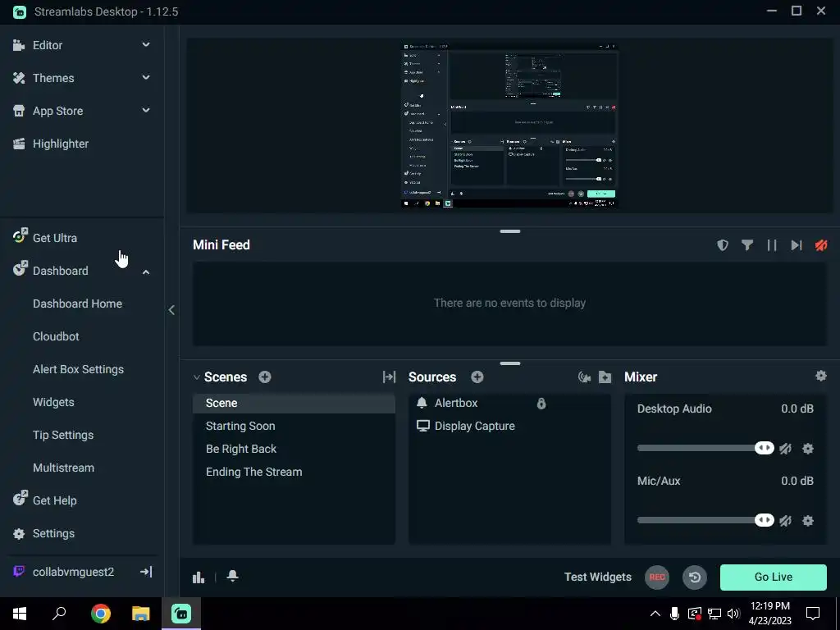Collapse the Dashboard submenu chevron
Image resolution: width=840 pixels, height=630 pixels.
pyautogui.click(x=146, y=272)
